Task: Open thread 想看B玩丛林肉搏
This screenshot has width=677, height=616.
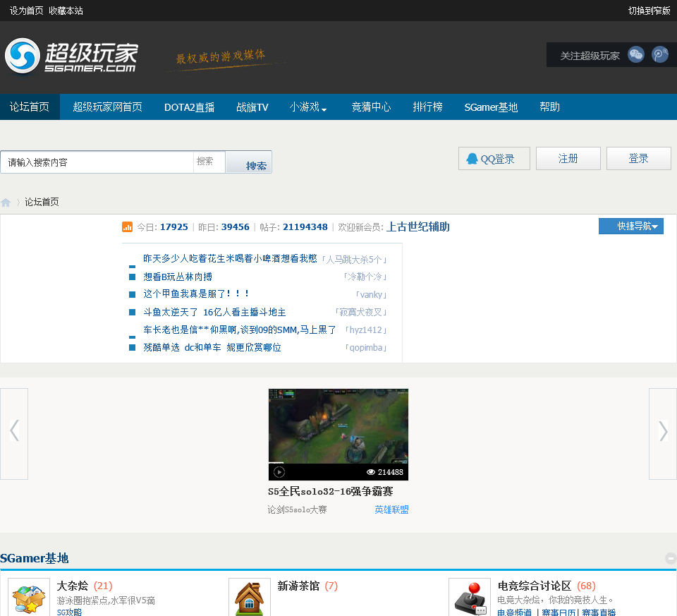Action: click(178, 277)
